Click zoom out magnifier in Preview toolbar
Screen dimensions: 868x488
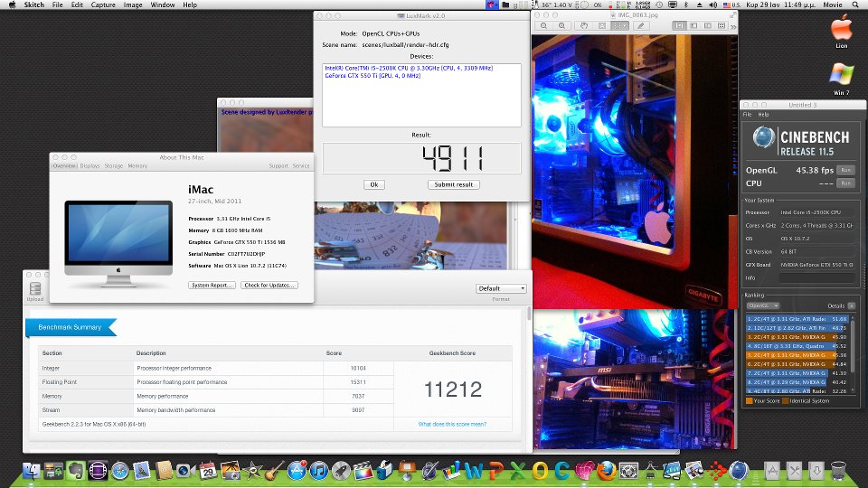(544, 25)
